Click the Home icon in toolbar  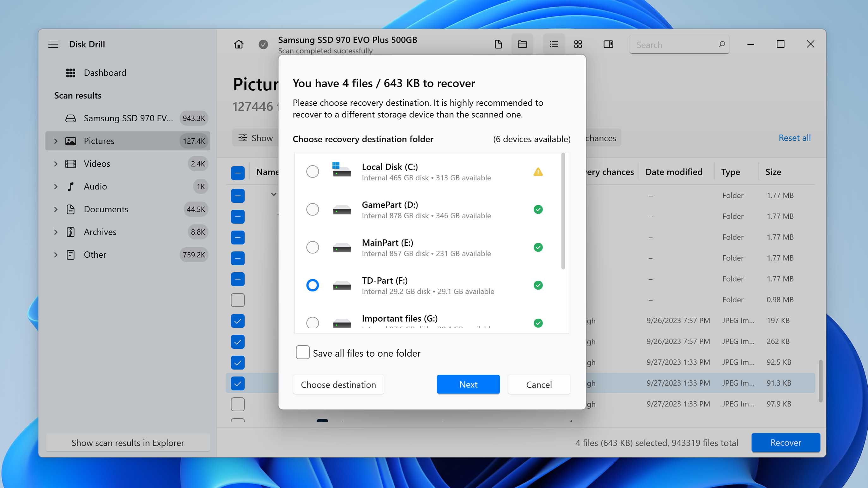pos(239,44)
